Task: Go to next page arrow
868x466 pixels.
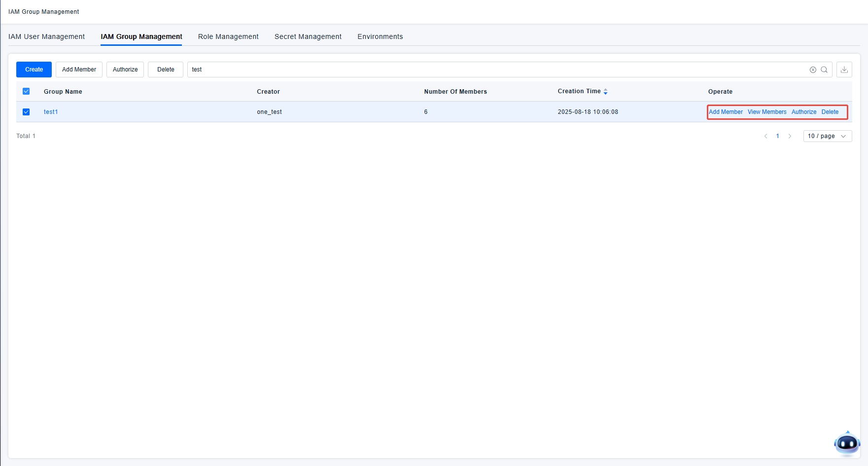Action: [x=790, y=136]
